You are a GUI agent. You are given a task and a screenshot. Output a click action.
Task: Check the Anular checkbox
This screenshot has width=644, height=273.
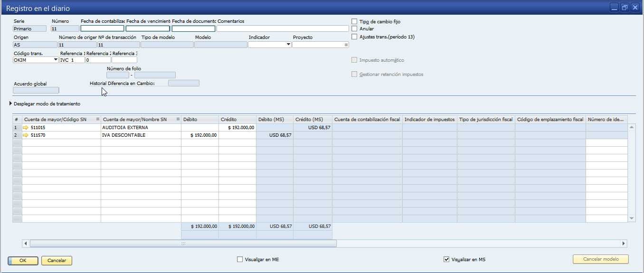(354, 29)
